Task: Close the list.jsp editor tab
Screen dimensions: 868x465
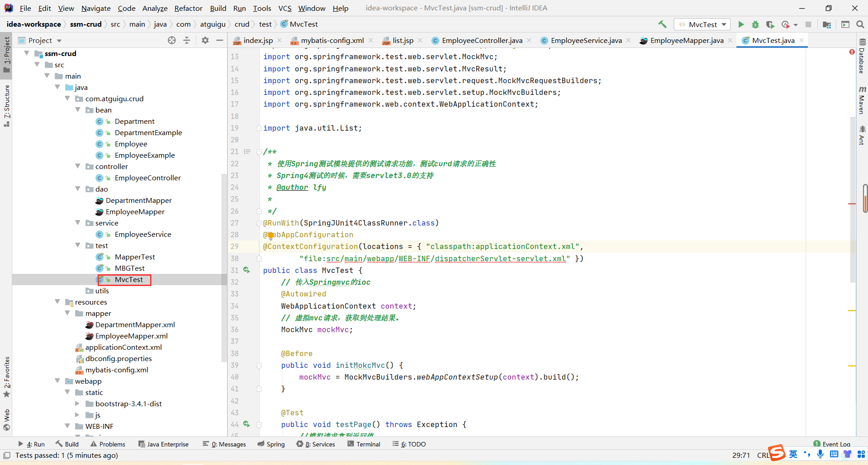Action: [x=420, y=40]
